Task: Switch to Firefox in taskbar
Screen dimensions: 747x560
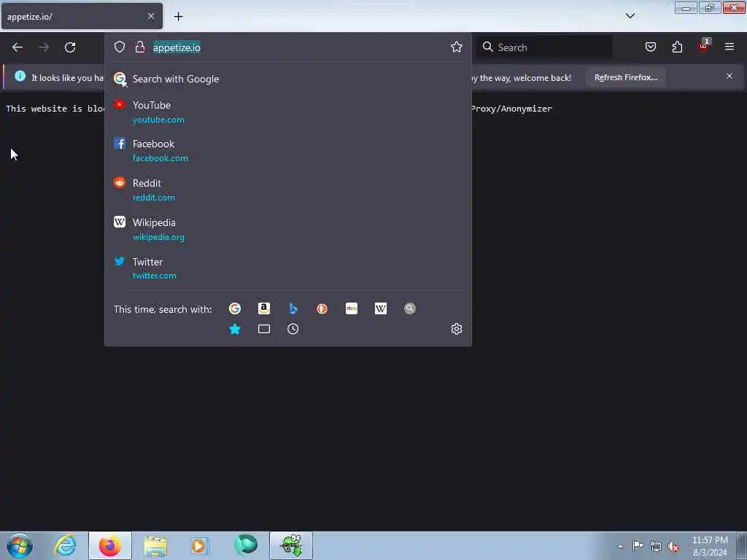Action: click(110, 545)
